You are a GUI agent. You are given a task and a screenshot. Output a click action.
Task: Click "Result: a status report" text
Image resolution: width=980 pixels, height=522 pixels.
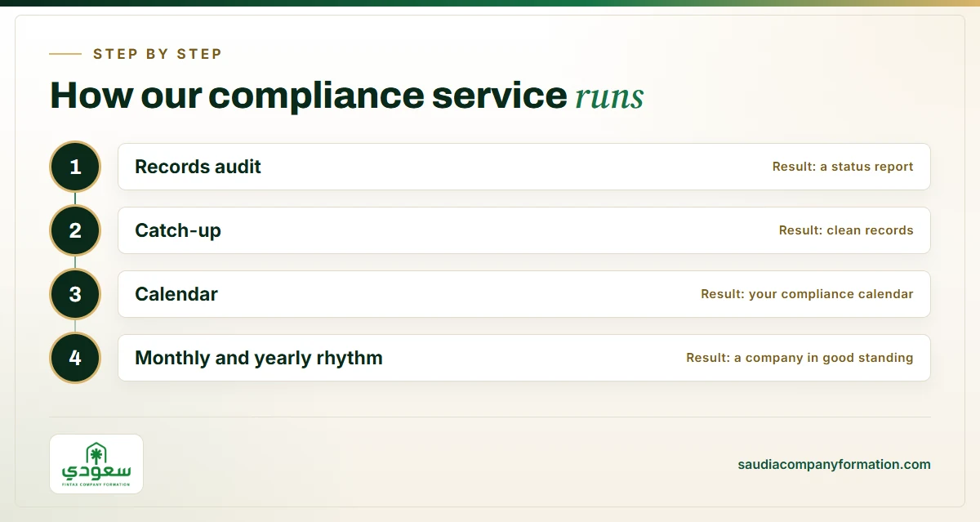click(x=843, y=167)
